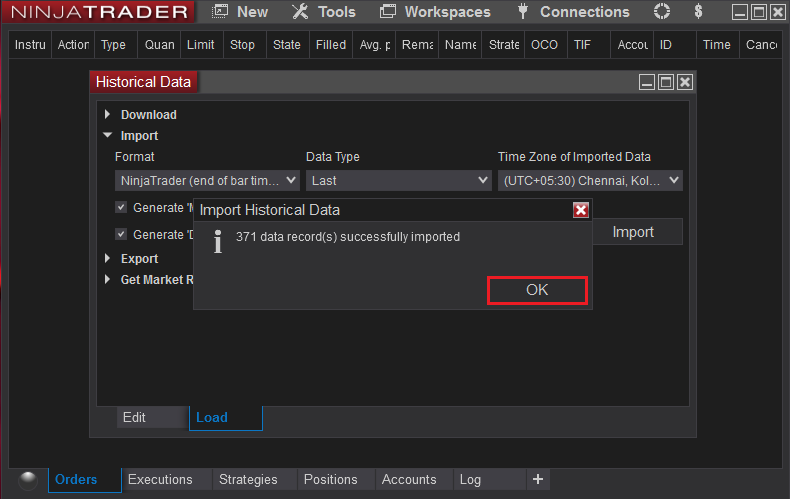Image resolution: width=790 pixels, height=499 pixels.
Task: Click the Strategy column header
Action: (503, 45)
